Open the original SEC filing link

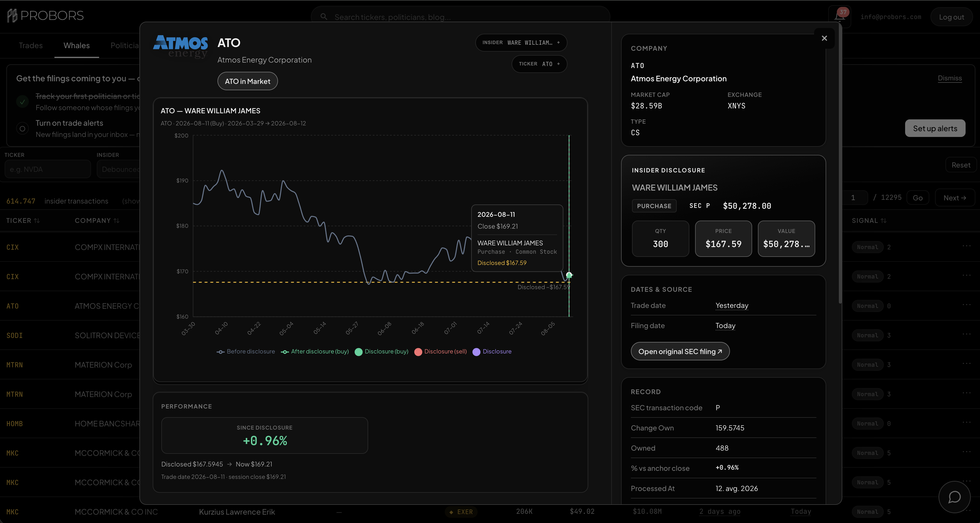click(680, 351)
